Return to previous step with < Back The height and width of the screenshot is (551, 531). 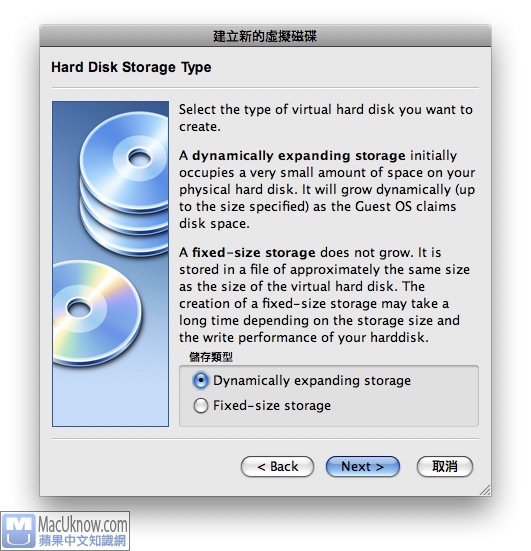(277, 467)
